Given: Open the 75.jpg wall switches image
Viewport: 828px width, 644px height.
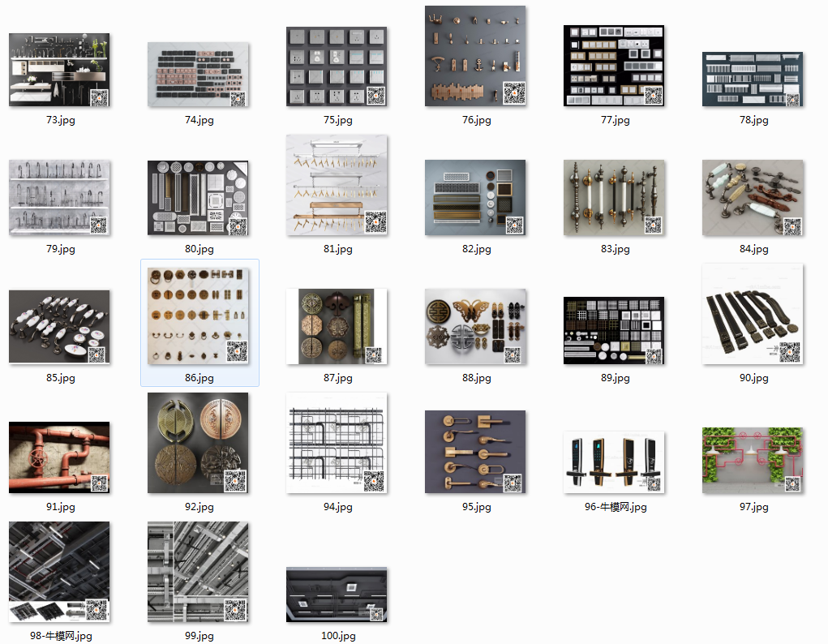Looking at the screenshot, I should tap(337, 67).
